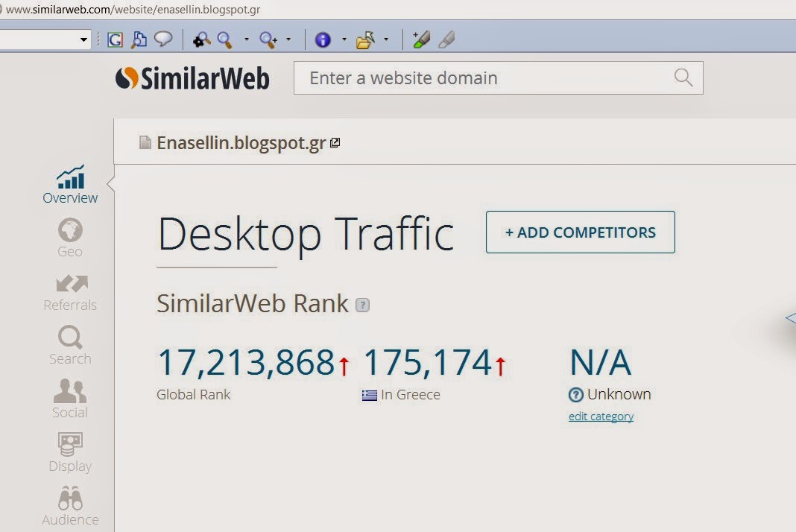Image resolution: width=796 pixels, height=532 pixels.
Task: Click the N/A category rank text
Action: 601,362
